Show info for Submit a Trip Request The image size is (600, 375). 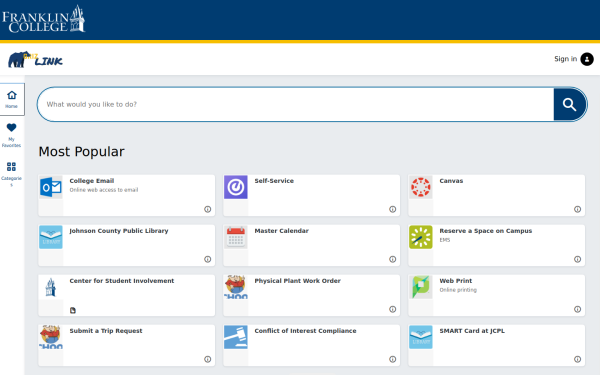207,359
